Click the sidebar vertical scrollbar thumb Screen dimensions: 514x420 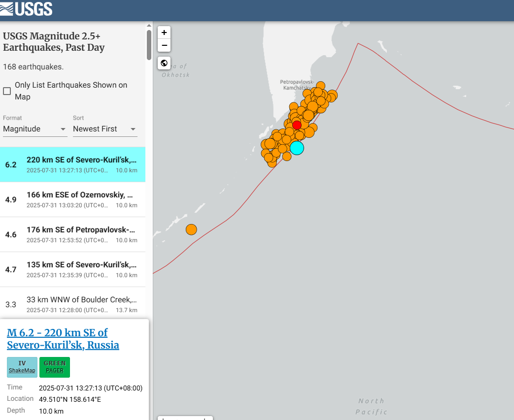click(149, 44)
